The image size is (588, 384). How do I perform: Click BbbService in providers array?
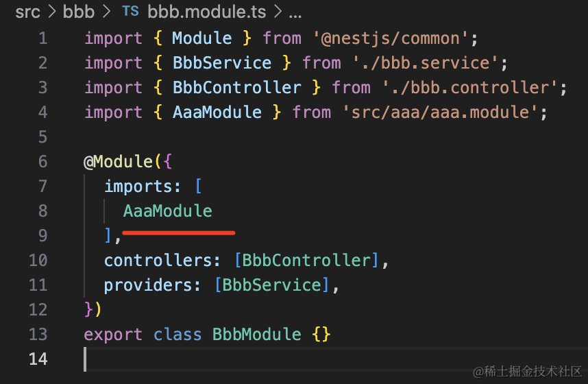click(x=272, y=285)
